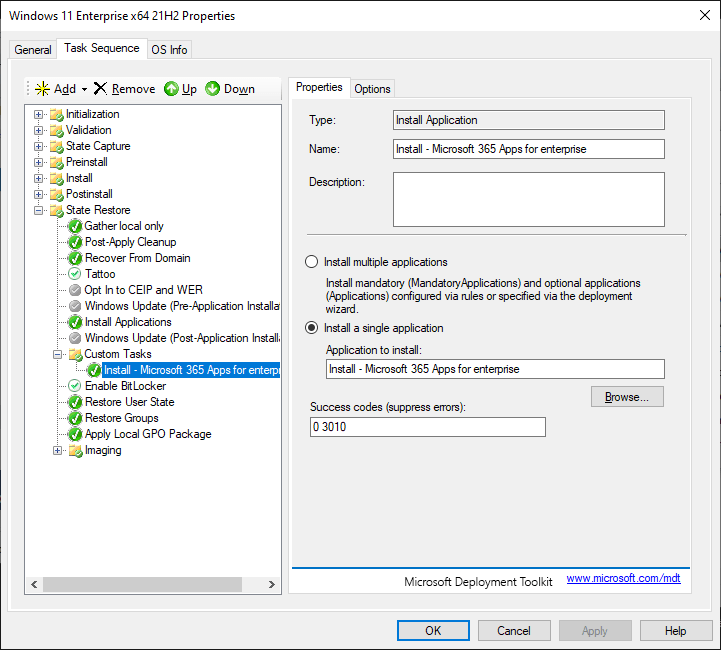721x650 pixels.
Task: Expand the State Capture group
Action: [x=39, y=147]
